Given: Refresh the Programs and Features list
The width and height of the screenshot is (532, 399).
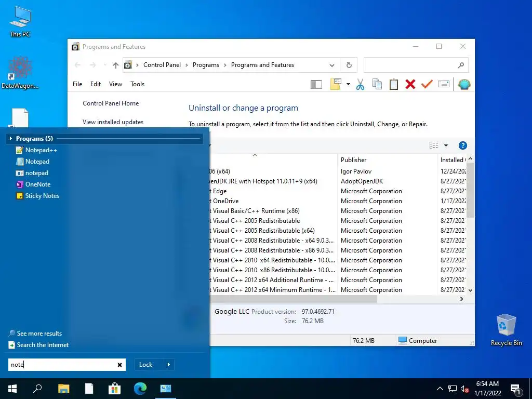Looking at the screenshot, I should tap(349, 65).
